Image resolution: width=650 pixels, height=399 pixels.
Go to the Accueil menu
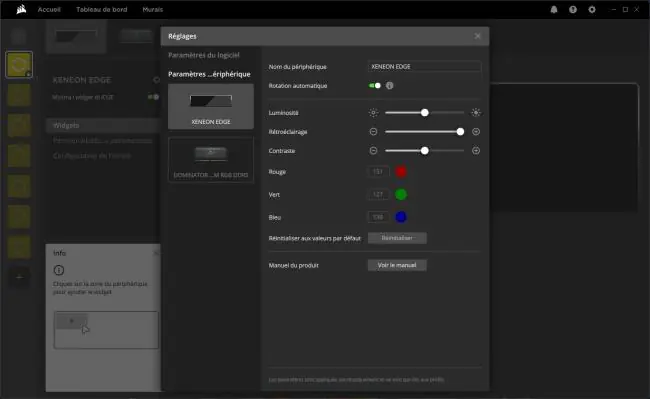click(x=49, y=9)
